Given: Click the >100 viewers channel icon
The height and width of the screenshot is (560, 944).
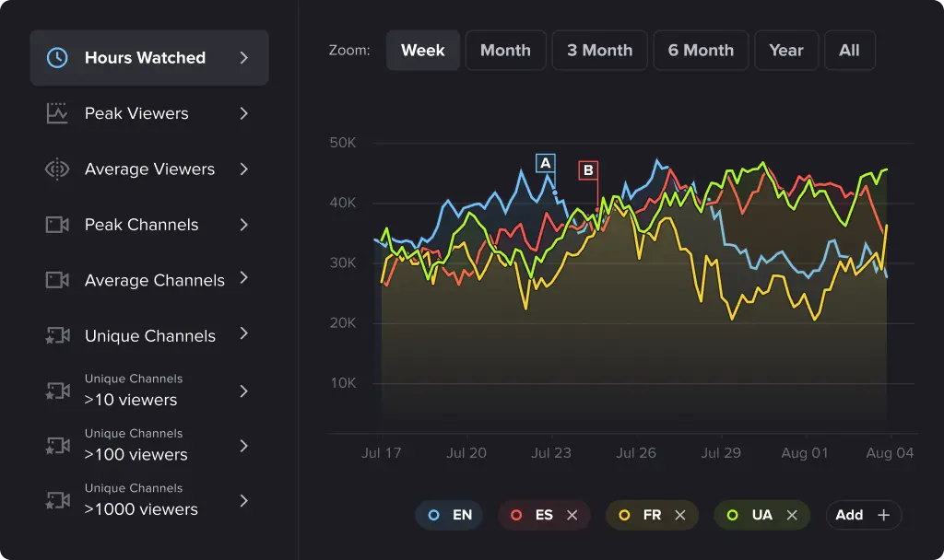Looking at the screenshot, I should tap(57, 446).
